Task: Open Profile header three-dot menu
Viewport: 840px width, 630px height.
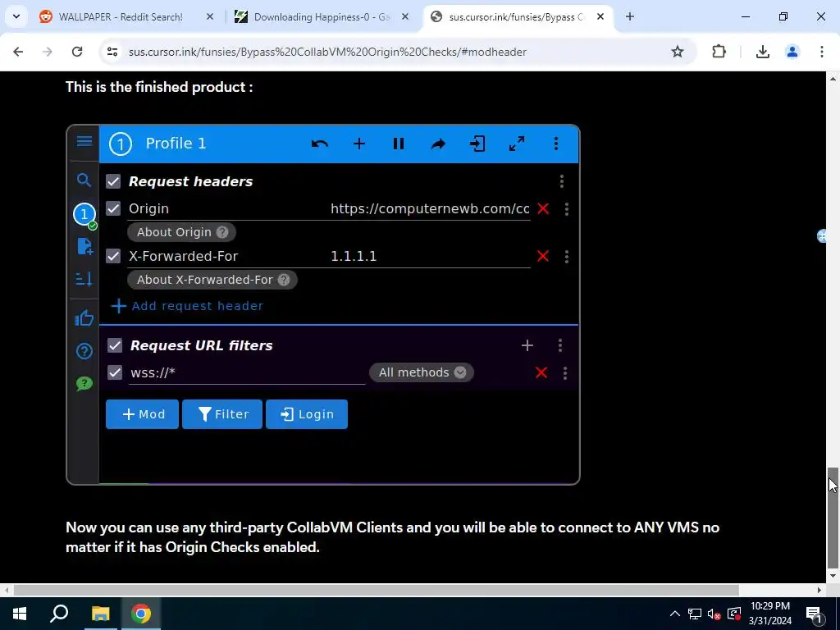Action: pyautogui.click(x=556, y=144)
